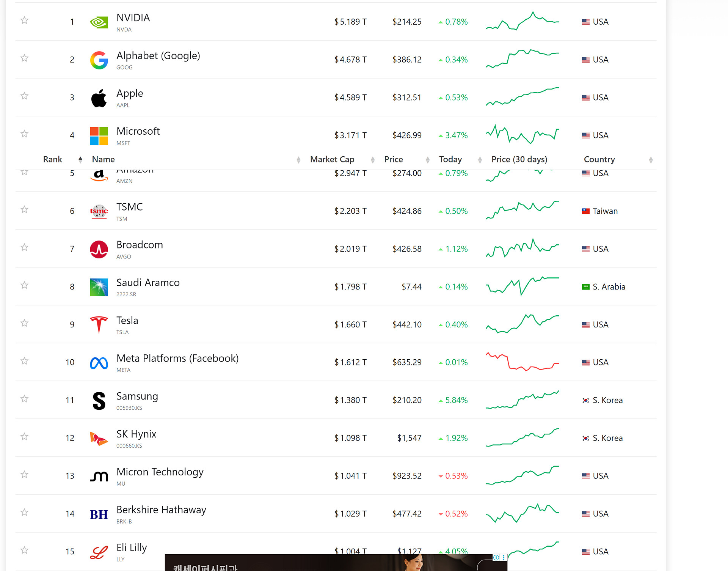Click the SK Hynix logo icon
Image resolution: width=728 pixels, height=571 pixels.
pyautogui.click(x=99, y=439)
